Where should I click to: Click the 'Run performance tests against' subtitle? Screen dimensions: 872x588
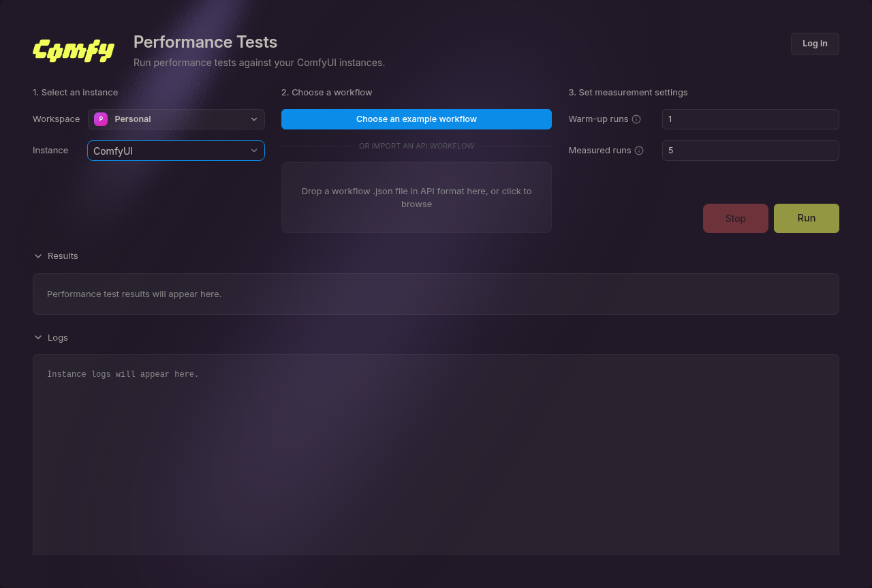point(259,63)
